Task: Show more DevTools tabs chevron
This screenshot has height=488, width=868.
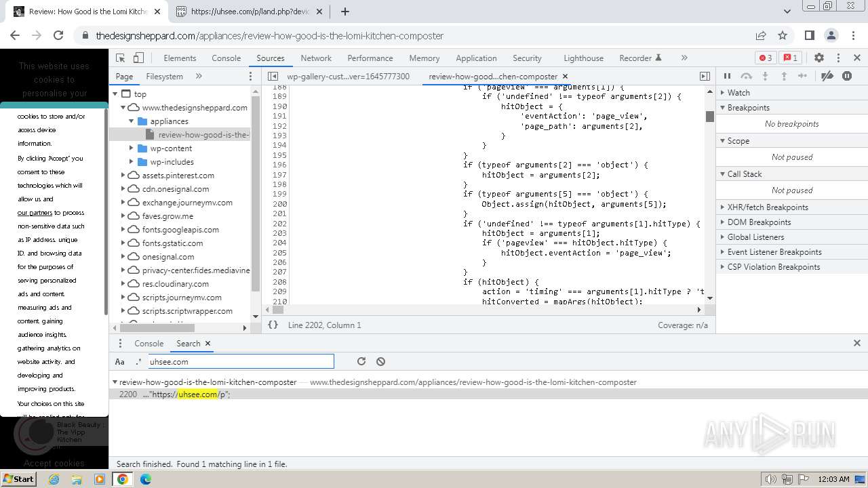Action: [684, 58]
